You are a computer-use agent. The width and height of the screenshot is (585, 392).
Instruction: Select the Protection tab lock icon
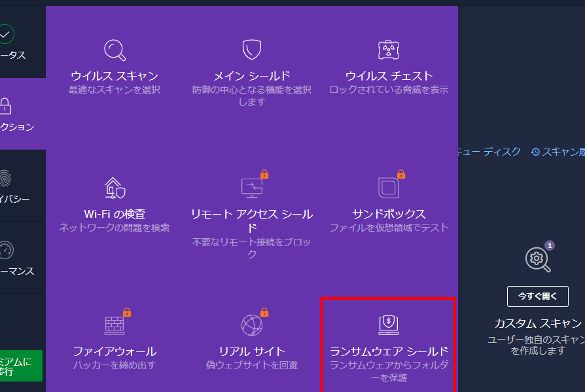pos(5,106)
